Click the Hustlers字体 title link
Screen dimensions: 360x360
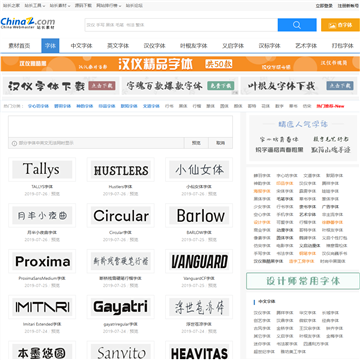[x=121, y=187]
